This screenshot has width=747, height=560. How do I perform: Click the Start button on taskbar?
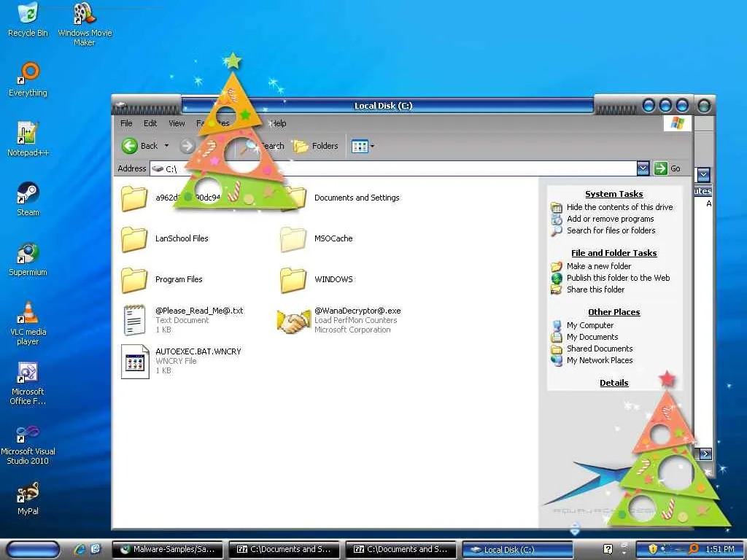point(34,550)
